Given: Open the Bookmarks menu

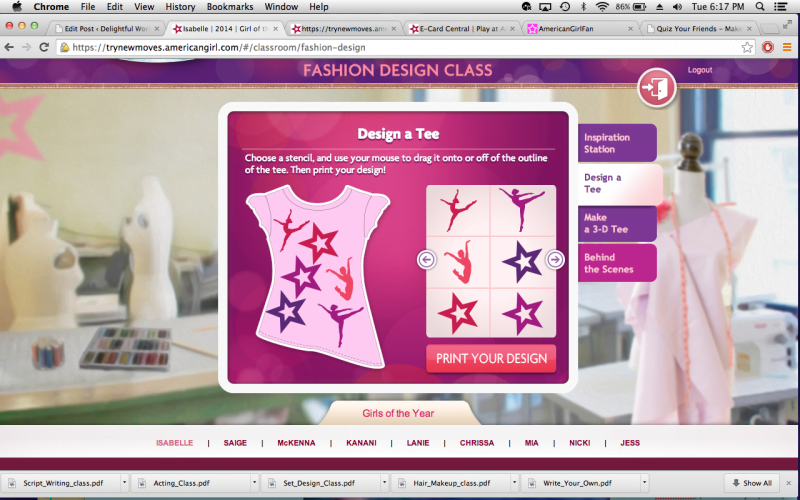Looking at the screenshot, I should [x=230, y=7].
